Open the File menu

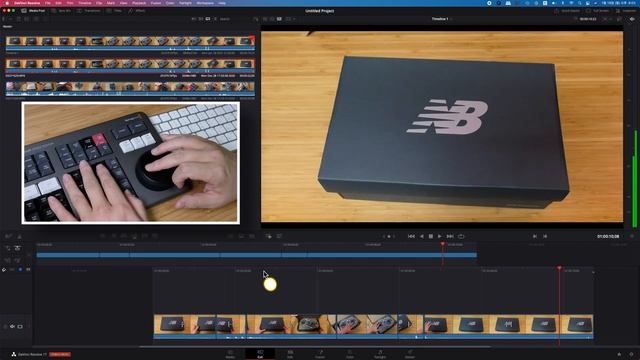[x=48, y=3]
